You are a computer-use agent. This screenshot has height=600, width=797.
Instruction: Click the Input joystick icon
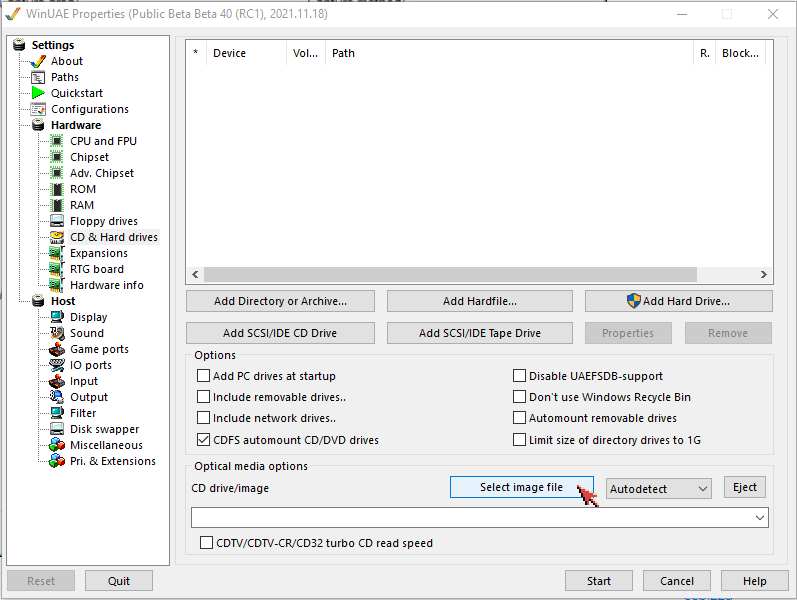click(57, 381)
